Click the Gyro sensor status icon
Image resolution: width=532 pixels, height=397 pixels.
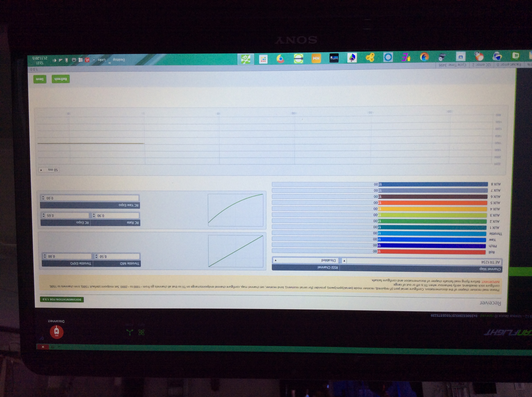141,332
